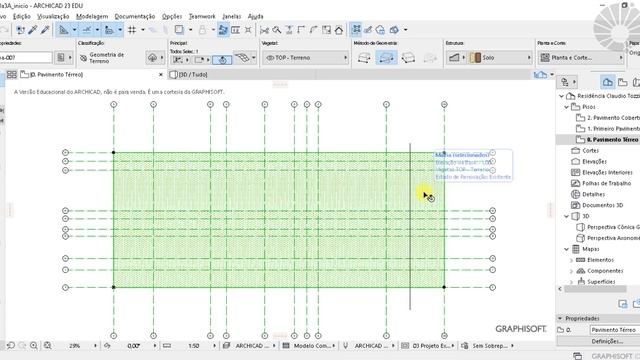Open 2. Pavimento Cobertura story

click(607, 118)
